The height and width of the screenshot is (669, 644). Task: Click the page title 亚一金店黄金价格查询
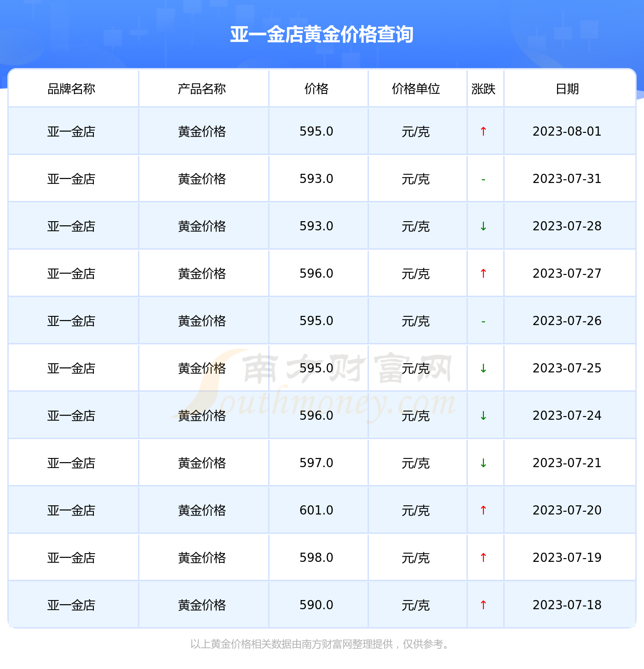coord(322,34)
